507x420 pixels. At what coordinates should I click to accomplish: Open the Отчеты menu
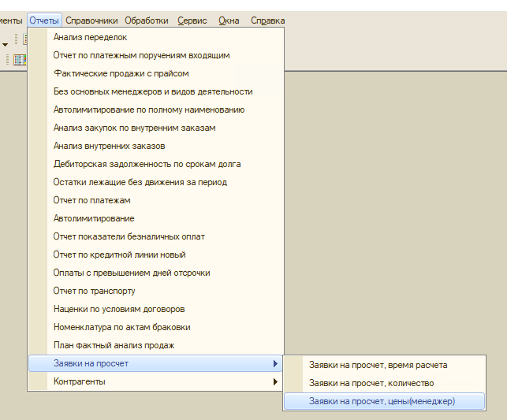click(44, 20)
